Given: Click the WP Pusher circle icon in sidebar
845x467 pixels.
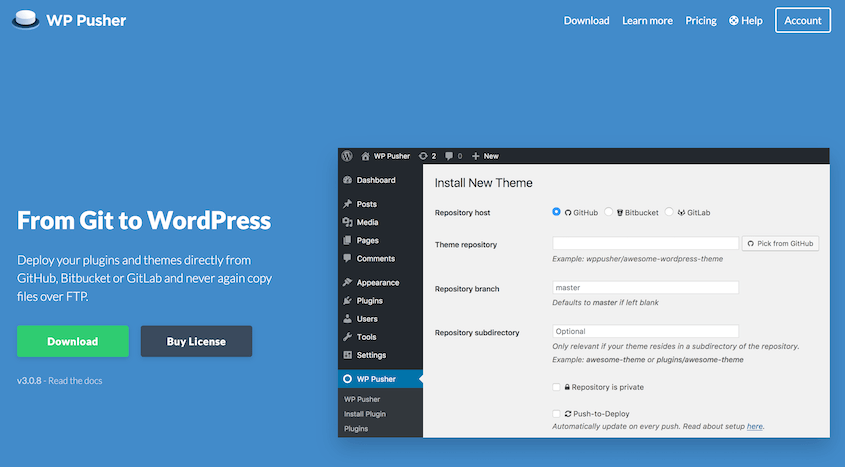Looking at the screenshot, I should tap(348, 379).
